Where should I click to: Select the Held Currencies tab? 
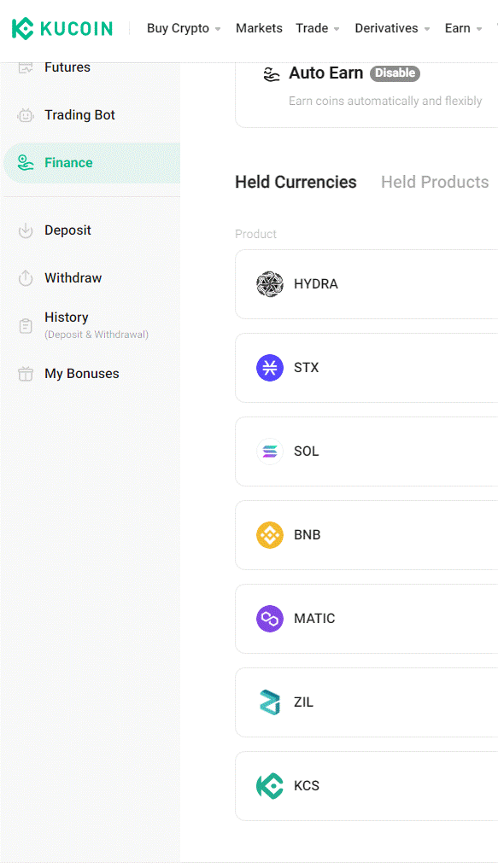(296, 182)
